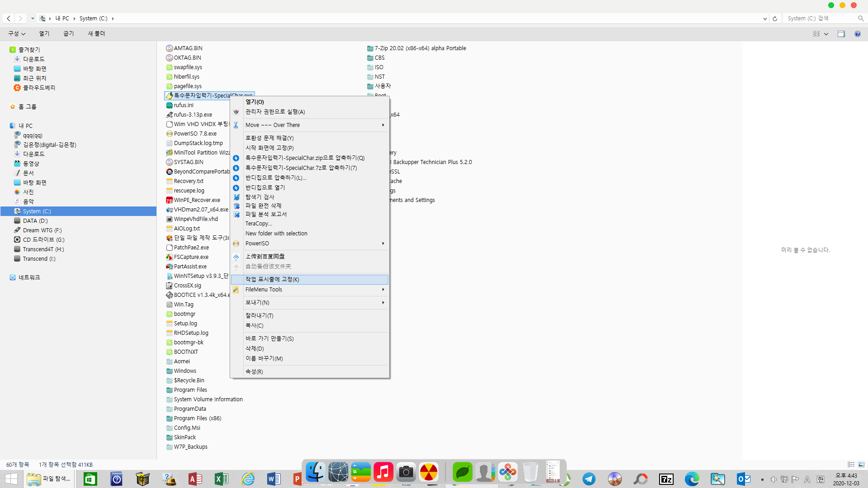Select 파일 완전 삭제 menu entry
The height and width of the screenshot is (488, 868).
click(310, 206)
